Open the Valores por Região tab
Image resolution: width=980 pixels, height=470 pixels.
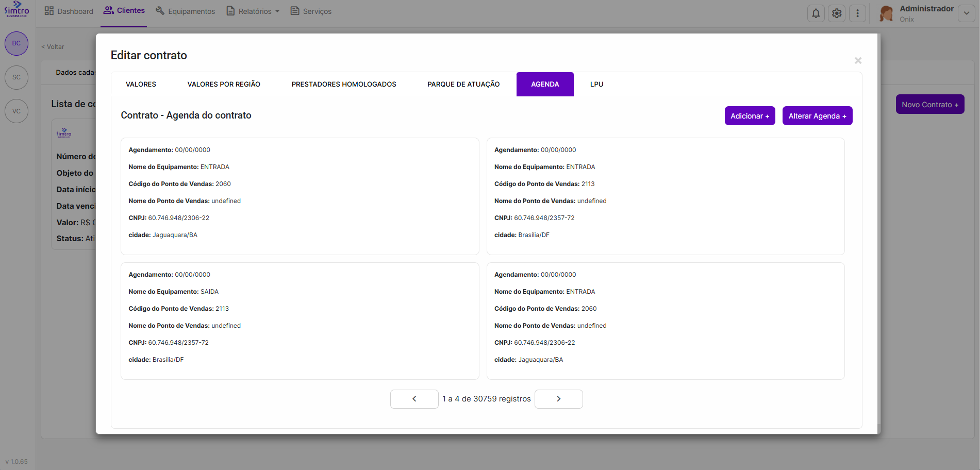[x=224, y=84]
